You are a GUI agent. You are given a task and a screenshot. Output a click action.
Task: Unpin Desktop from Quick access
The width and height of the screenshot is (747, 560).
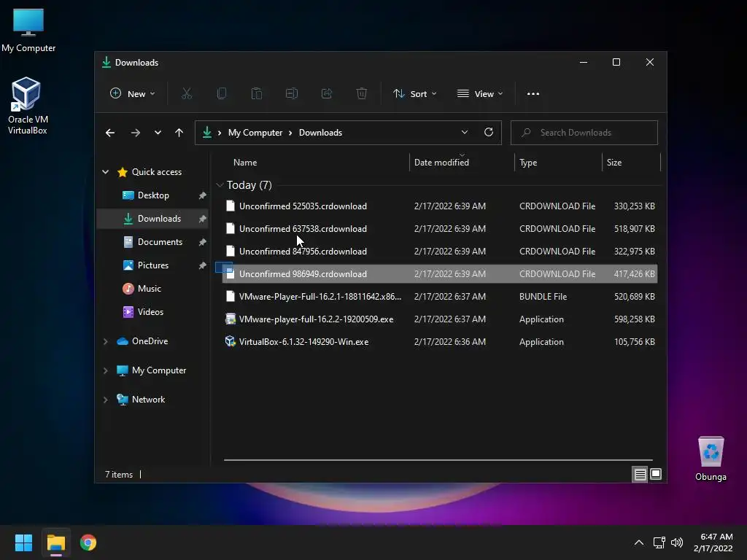click(203, 195)
